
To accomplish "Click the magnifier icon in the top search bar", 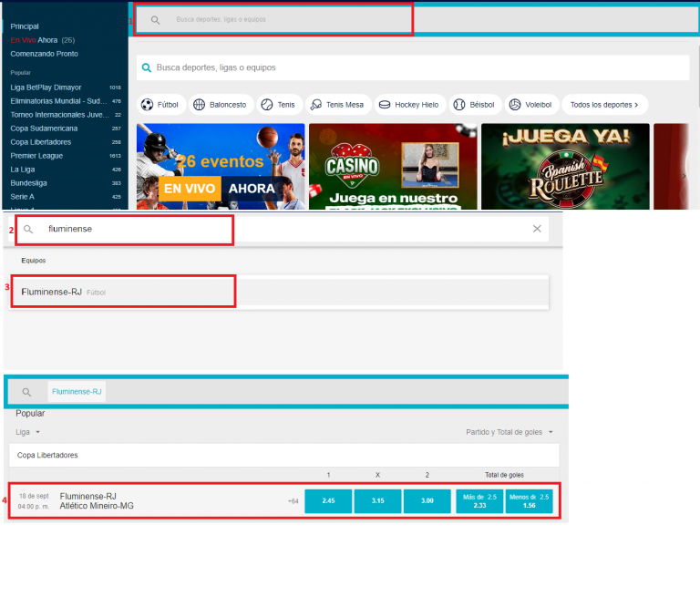I will (x=155, y=20).
